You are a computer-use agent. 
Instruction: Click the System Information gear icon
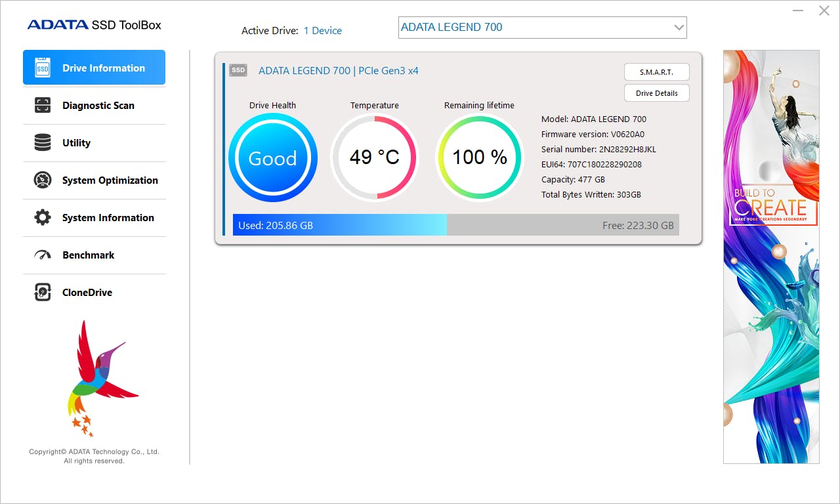[x=43, y=217]
